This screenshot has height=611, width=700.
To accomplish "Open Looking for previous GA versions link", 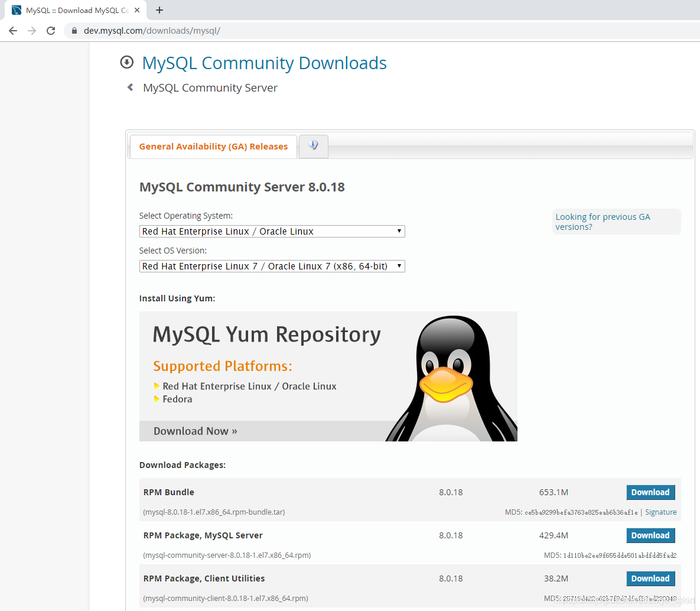I will click(x=603, y=222).
